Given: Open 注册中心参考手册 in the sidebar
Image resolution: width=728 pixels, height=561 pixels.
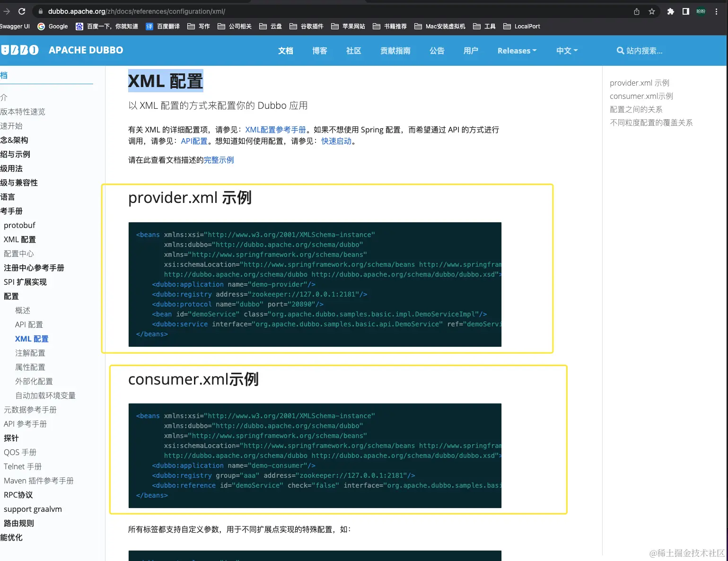Looking at the screenshot, I should click(34, 268).
